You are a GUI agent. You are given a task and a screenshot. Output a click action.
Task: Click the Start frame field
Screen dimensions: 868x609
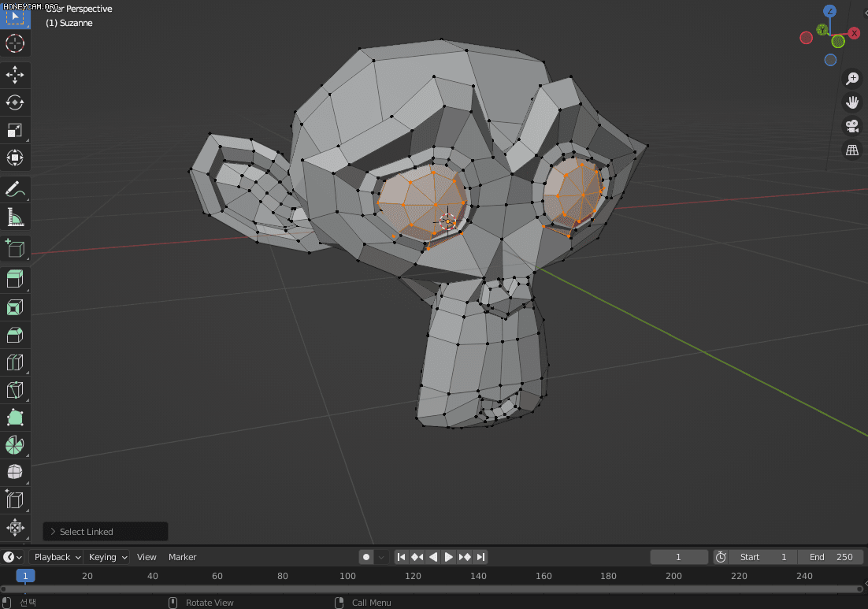point(762,557)
